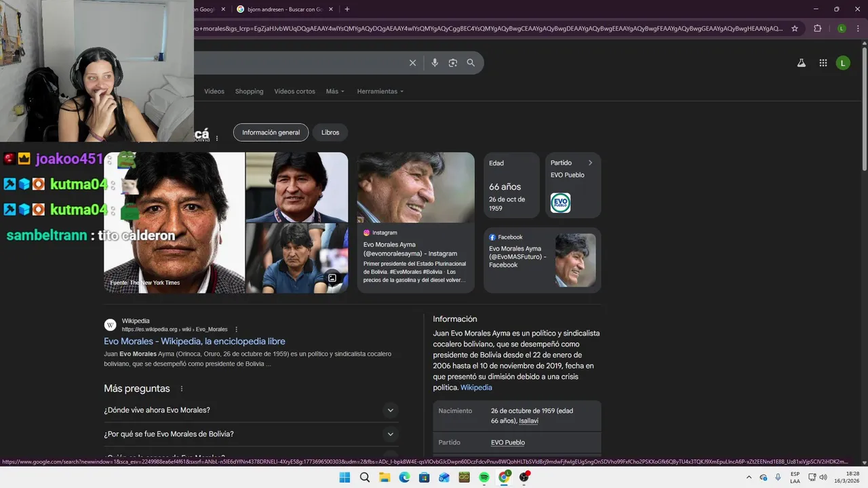This screenshot has height=488, width=868.
Task: Expand the Más dropdown
Action: click(x=335, y=91)
